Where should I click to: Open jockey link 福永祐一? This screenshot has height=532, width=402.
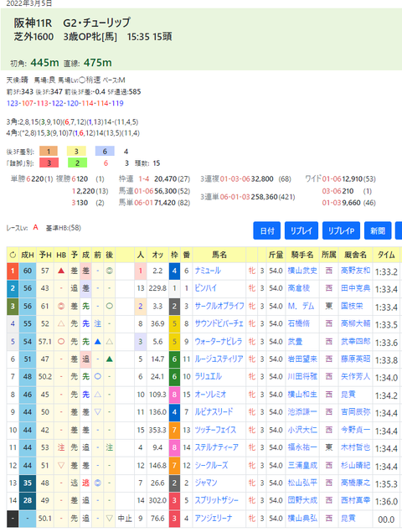tap(302, 447)
